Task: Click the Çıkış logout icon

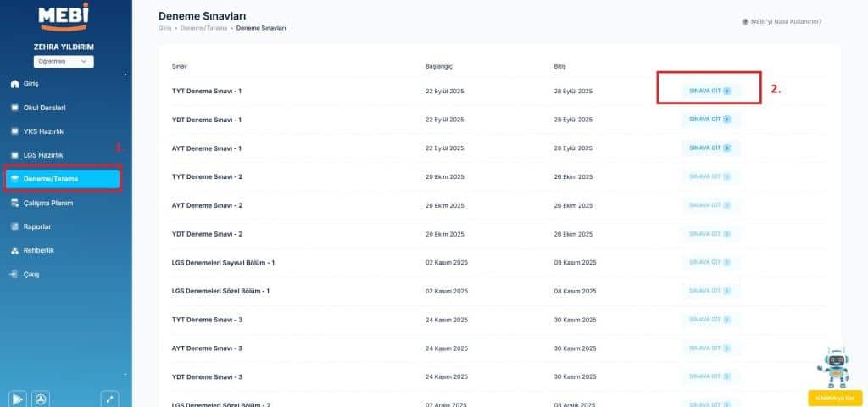Action: point(14,275)
